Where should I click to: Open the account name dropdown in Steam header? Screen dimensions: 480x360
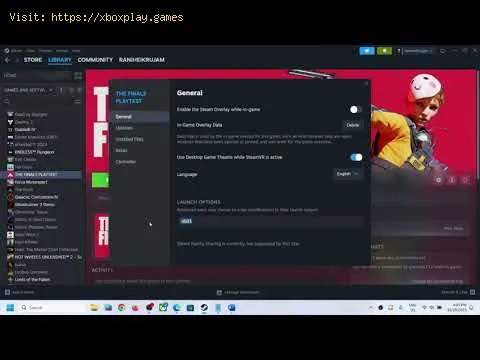(x=418, y=51)
